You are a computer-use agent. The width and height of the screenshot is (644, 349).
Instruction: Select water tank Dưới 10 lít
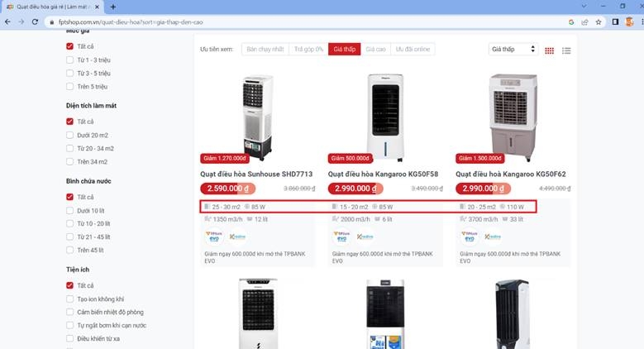click(x=69, y=210)
